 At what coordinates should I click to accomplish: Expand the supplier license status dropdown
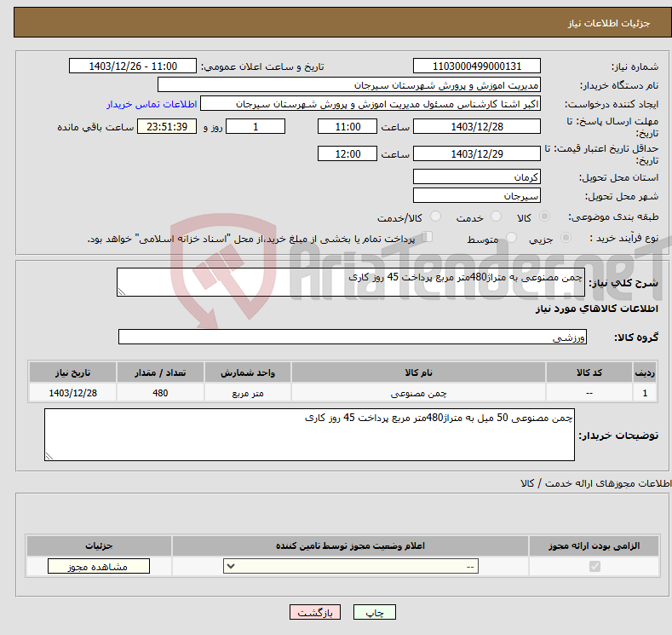point(351,567)
